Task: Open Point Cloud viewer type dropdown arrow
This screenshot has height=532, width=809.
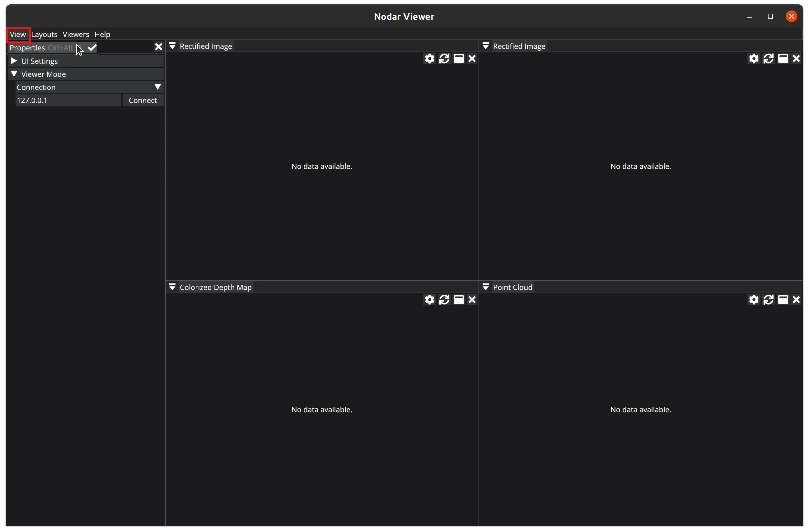Action: [x=486, y=287]
